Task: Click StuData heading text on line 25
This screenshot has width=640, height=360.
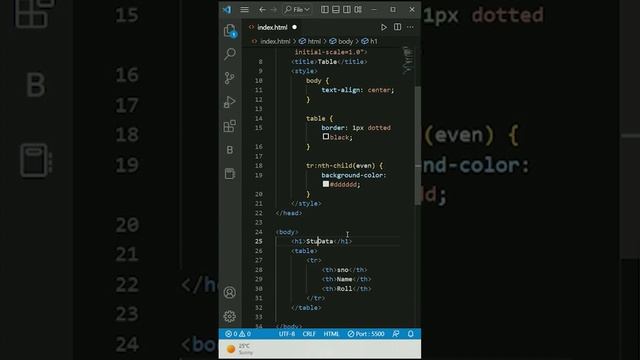Action: click(x=320, y=241)
